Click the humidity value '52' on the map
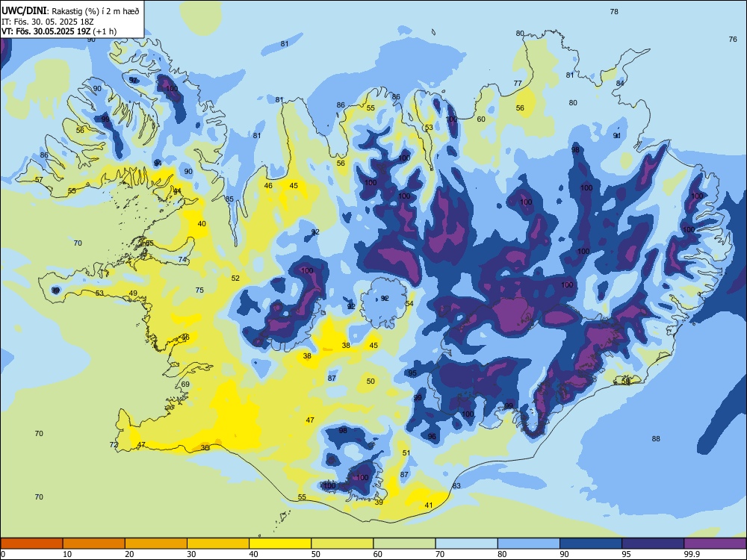Viewport: 747px width, 560px height. click(x=235, y=278)
